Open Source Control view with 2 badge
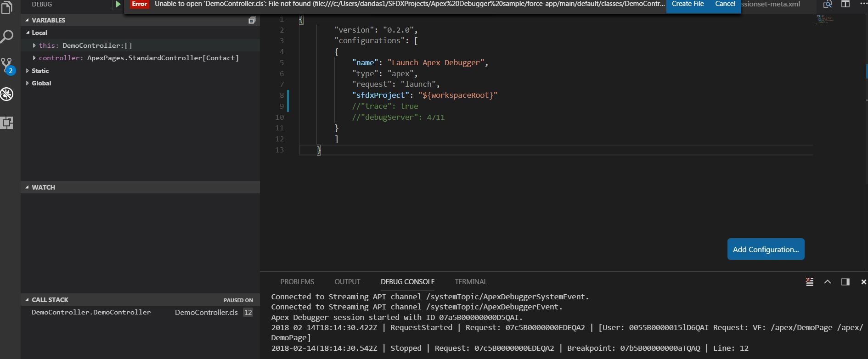 coord(7,66)
